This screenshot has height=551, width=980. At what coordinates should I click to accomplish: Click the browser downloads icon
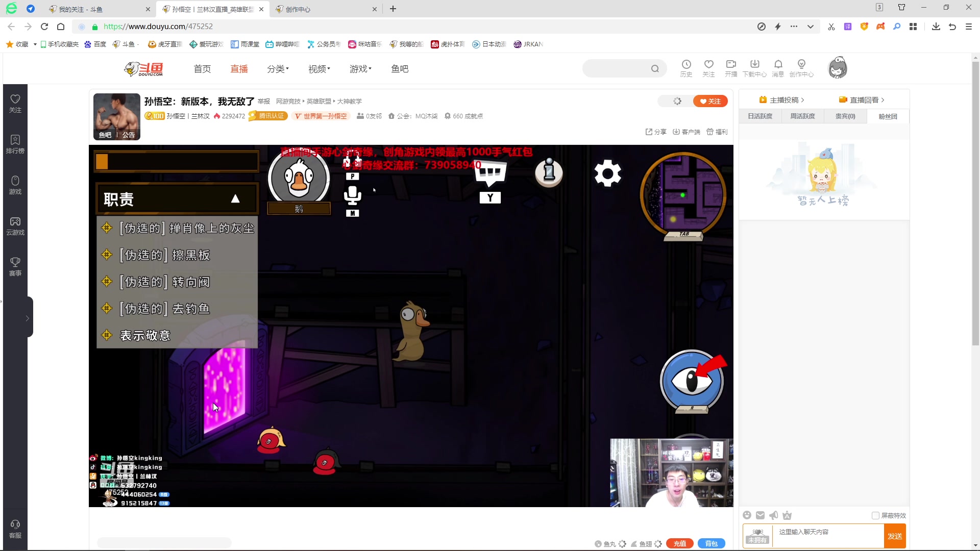click(x=936, y=27)
